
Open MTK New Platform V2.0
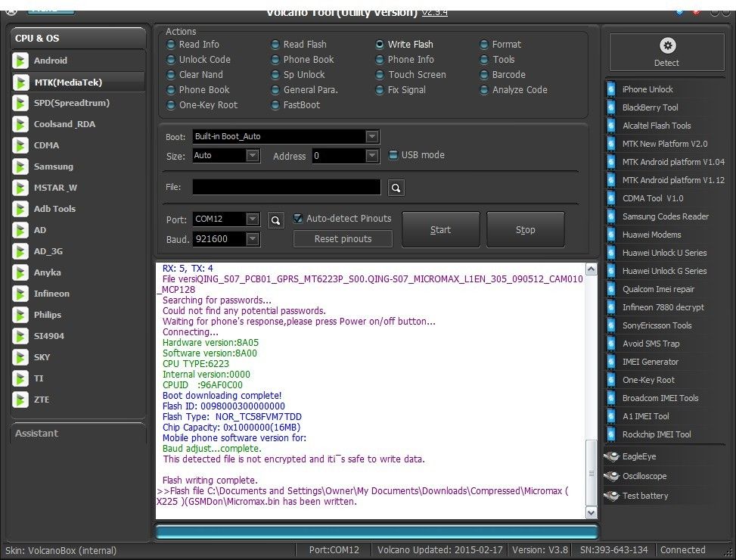(665, 144)
